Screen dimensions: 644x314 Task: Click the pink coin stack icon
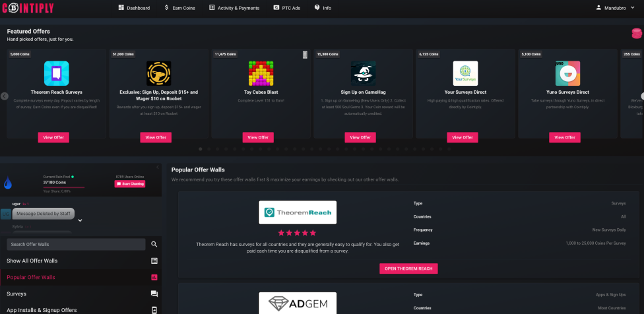(637, 34)
